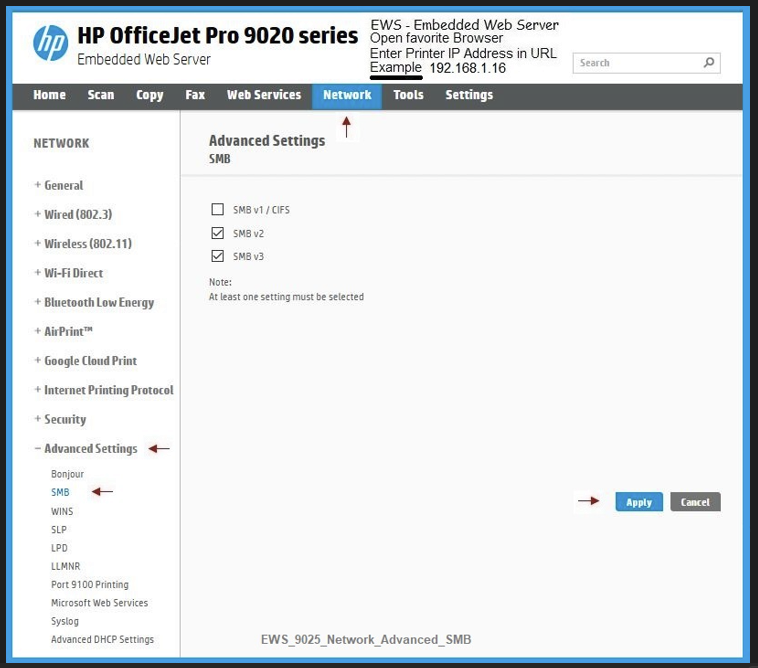Select the SMB sidebar link
Viewport: 758px width, 668px height.
click(x=60, y=492)
